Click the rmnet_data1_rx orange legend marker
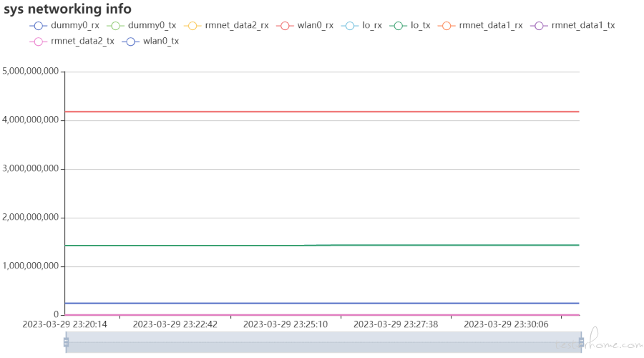This screenshot has width=644, height=358. coord(447,26)
